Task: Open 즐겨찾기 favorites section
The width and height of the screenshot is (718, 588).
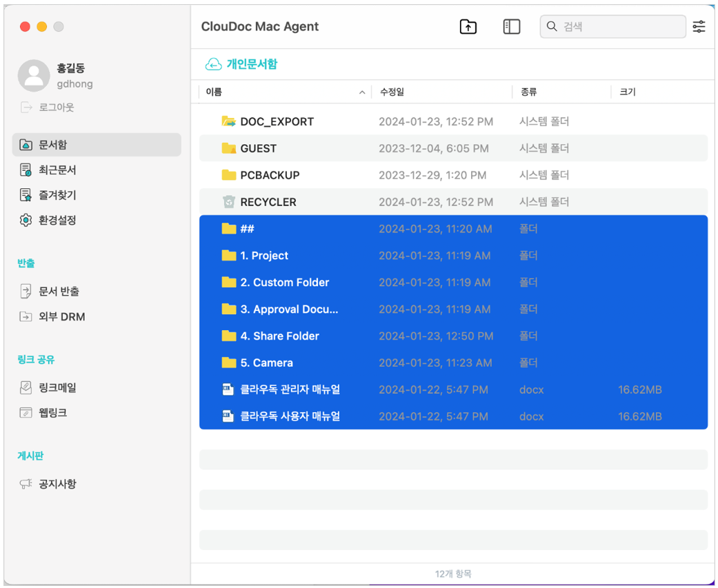Action: [x=57, y=195]
